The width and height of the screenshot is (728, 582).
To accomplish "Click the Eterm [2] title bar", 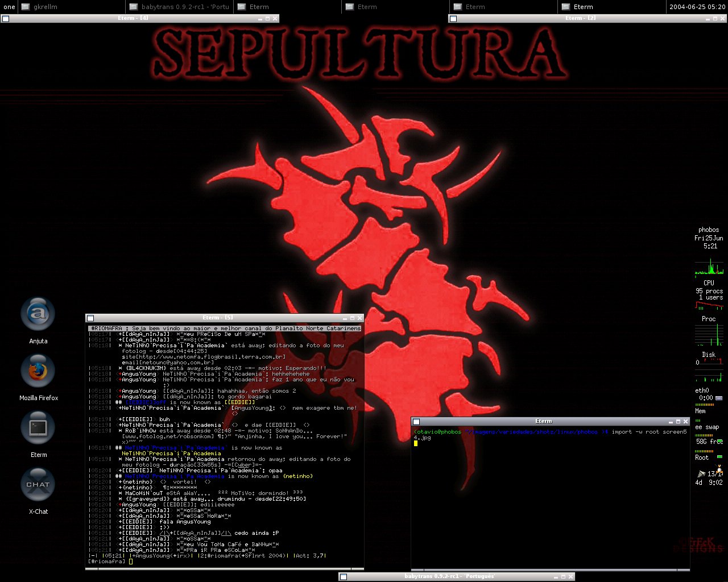I will click(580, 19).
